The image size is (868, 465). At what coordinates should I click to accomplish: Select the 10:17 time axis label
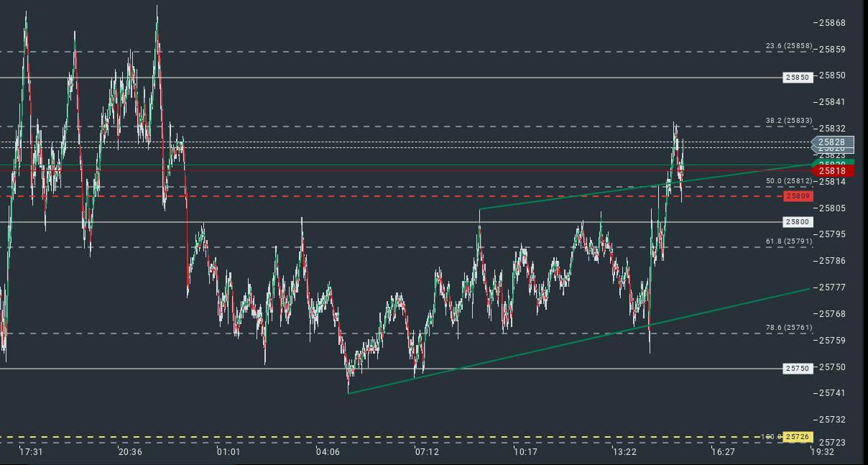point(525,452)
